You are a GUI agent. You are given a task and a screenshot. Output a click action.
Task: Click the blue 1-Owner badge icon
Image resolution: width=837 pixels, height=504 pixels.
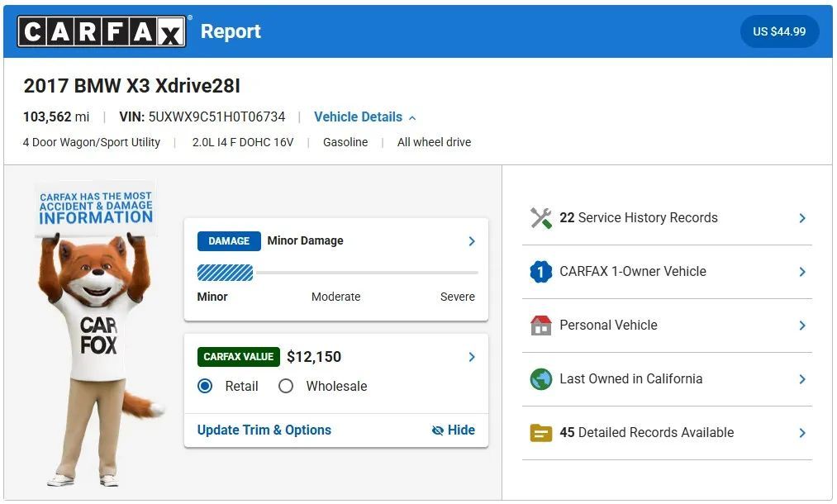(x=540, y=272)
